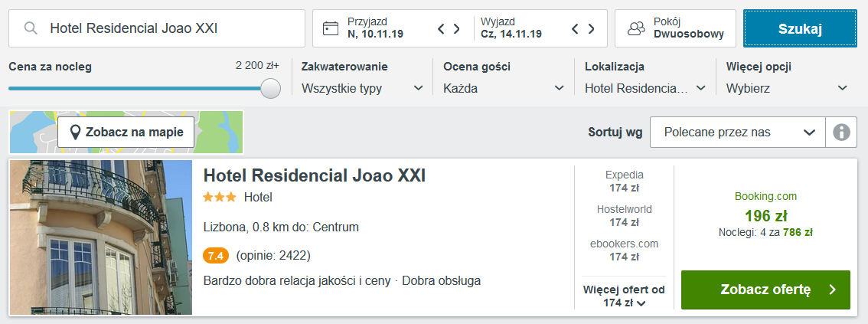Open the Więcej opcji Wybierz dropdown
Viewport: 868px width, 324px height.
pos(787,88)
